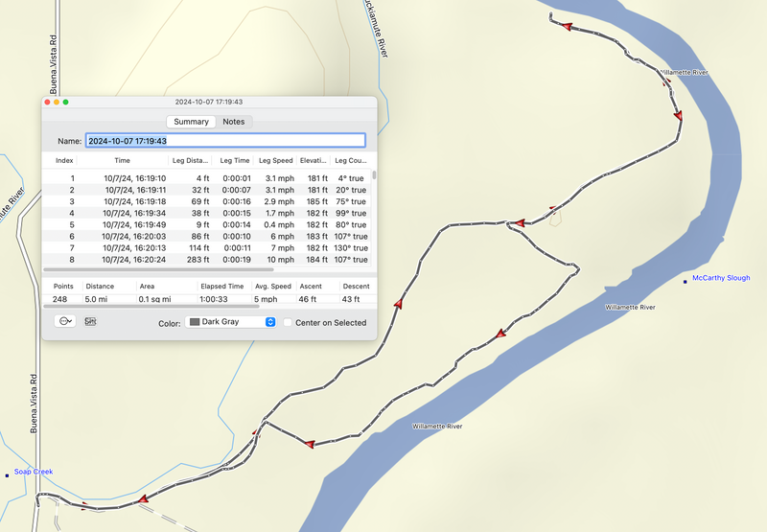
Task: Sort by the Time column header
Action: 123,161
